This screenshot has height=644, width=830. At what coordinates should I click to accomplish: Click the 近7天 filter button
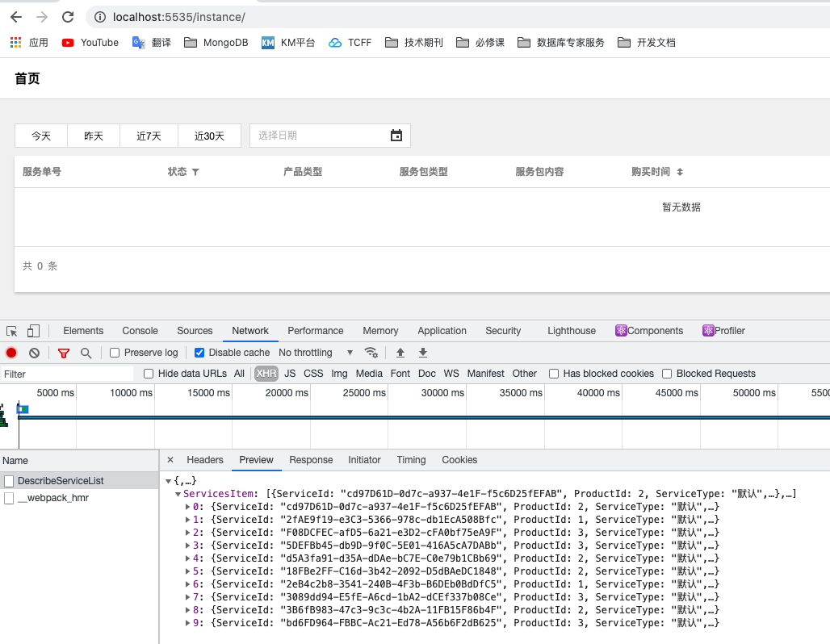pyautogui.click(x=149, y=136)
